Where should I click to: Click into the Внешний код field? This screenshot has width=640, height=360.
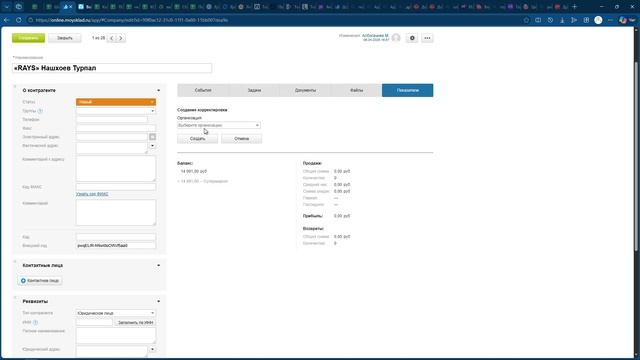pos(116,246)
